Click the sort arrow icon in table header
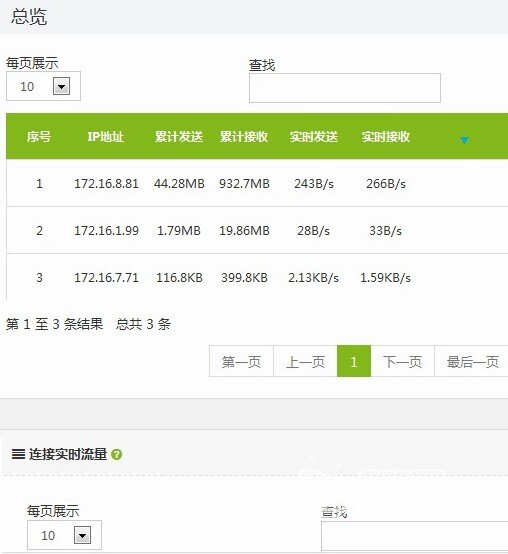Screen dimensions: 508x554 (464, 140)
